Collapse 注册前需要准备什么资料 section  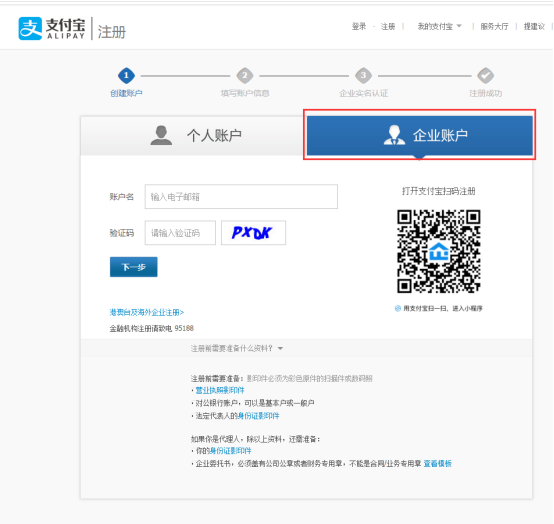[237, 348]
